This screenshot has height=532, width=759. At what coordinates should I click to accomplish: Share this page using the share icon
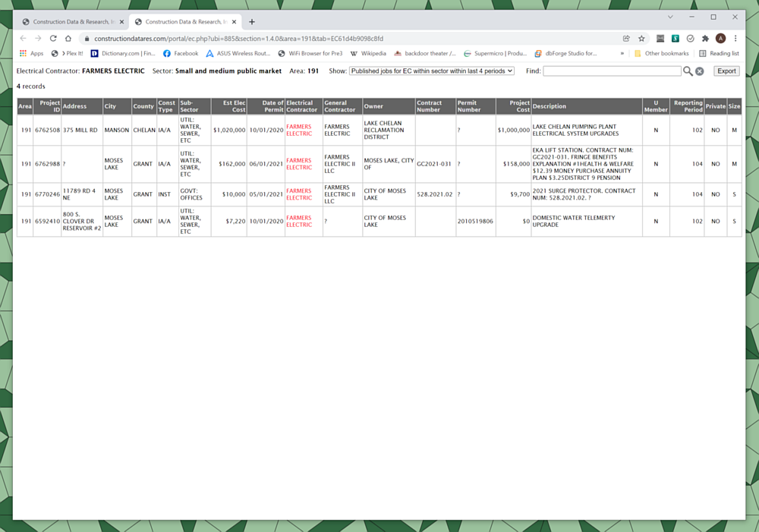coord(626,38)
